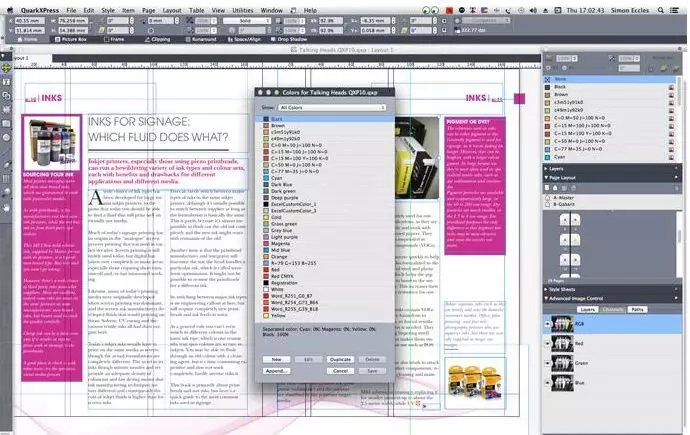Switch to the Paths tab
Screen dimensions: 690x435
coord(637,310)
